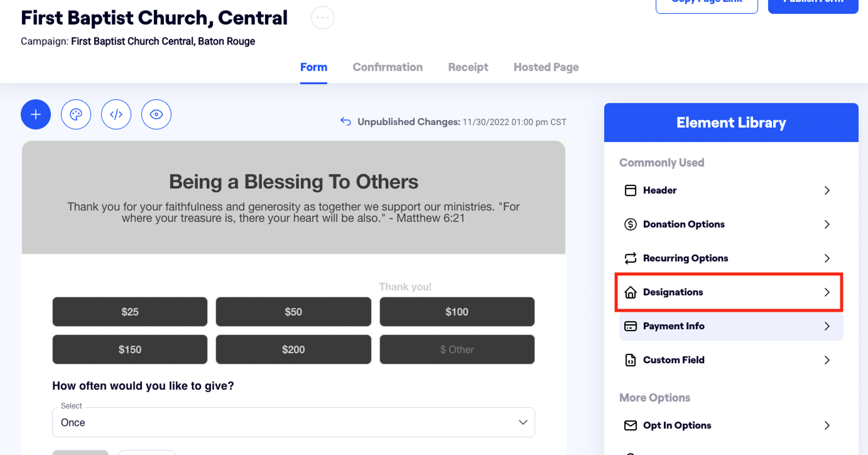Click the frequency dropdown arrow

click(x=523, y=422)
